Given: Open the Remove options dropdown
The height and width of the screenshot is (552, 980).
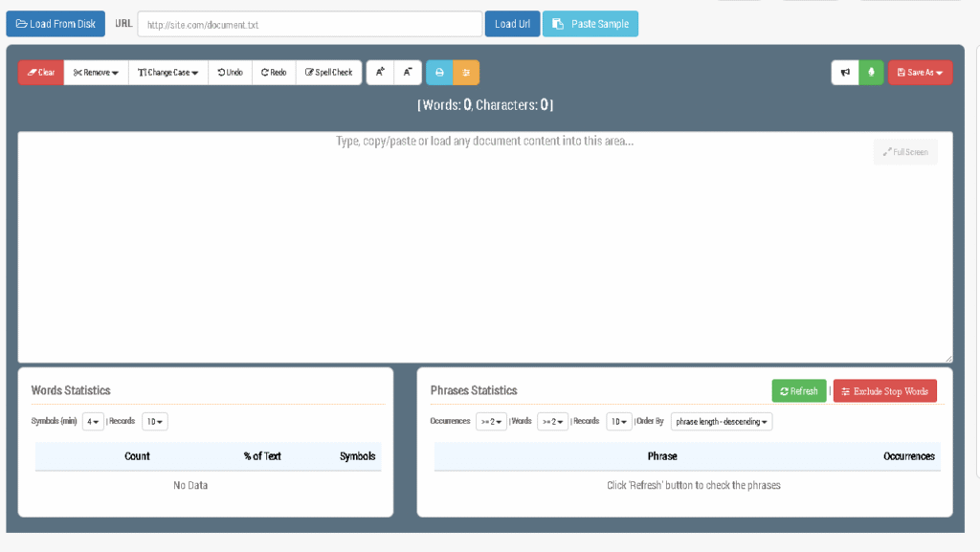Looking at the screenshot, I should (95, 72).
